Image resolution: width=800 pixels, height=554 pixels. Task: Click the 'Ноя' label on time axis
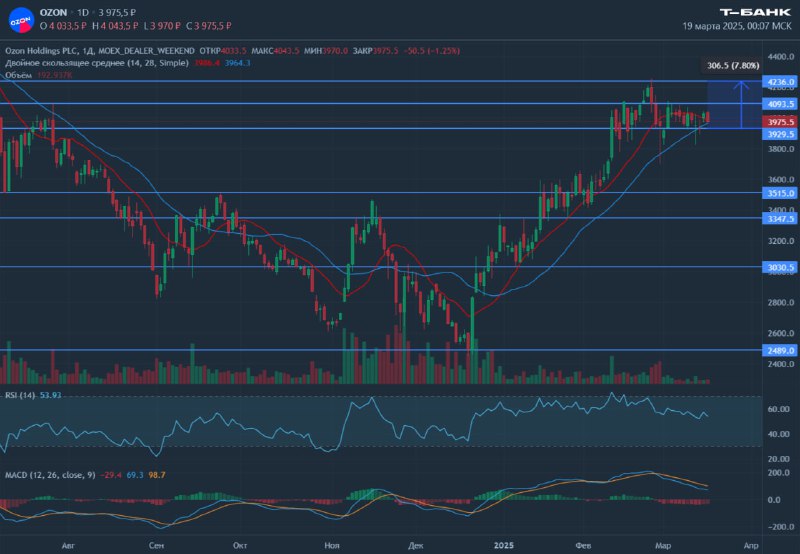(x=332, y=546)
